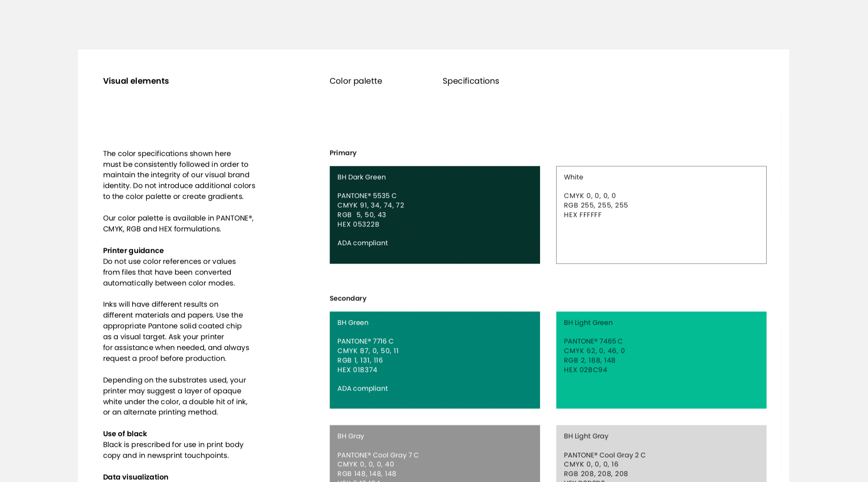
Task: Click the Secondary section label
Action: [x=348, y=298]
